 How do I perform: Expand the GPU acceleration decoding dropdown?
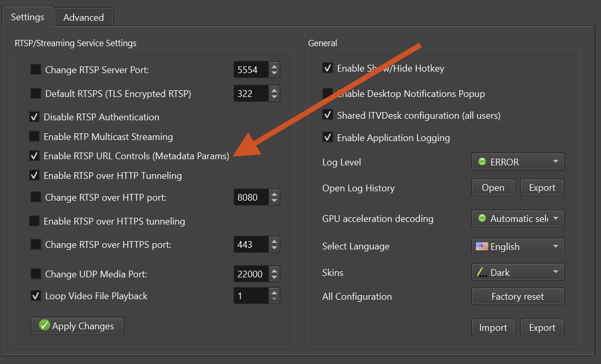pos(517,219)
